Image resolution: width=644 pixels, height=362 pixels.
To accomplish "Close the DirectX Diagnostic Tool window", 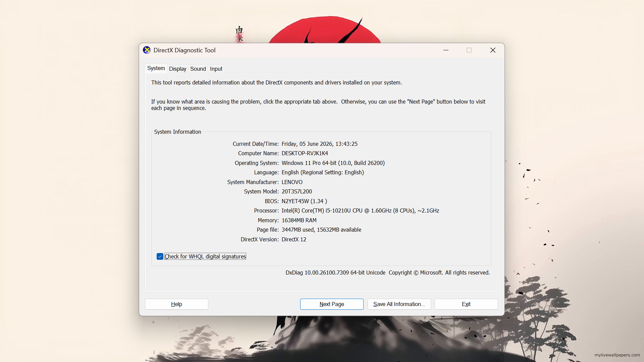I will 493,50.
